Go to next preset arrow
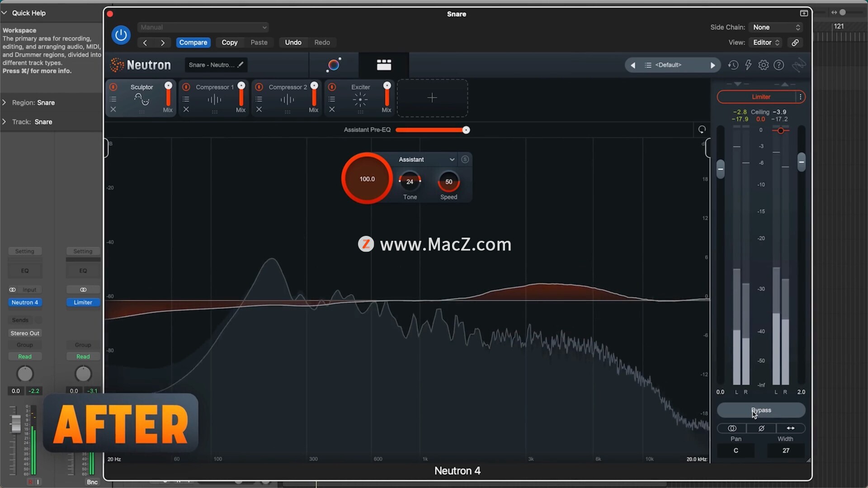The width and height of the screenshot is (868, 488). 163,42
